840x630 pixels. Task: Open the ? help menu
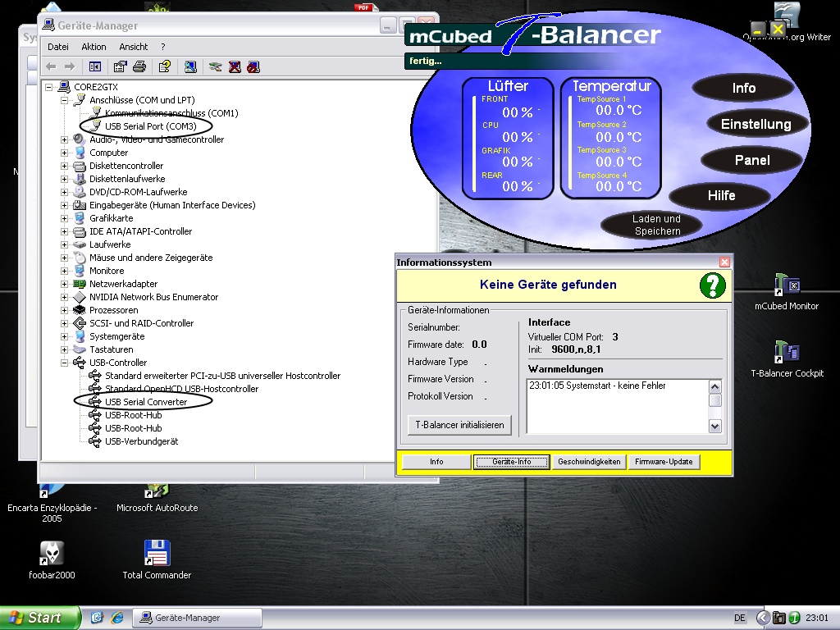tap(163, 47)
